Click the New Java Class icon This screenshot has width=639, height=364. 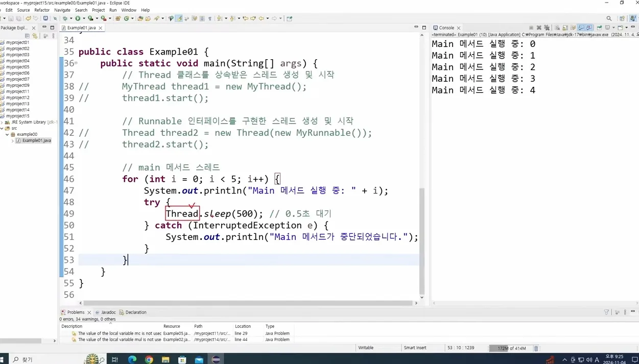(x=126, y=18)
